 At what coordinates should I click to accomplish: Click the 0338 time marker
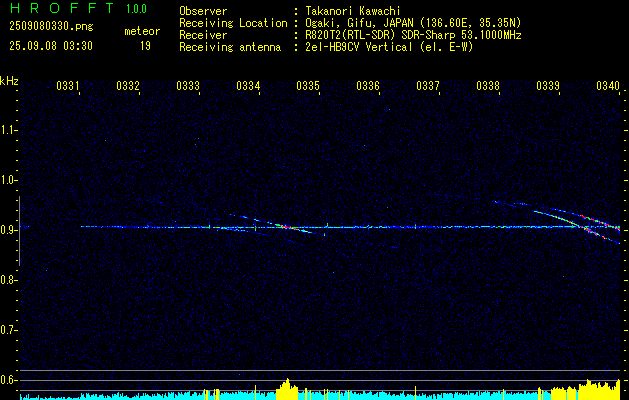[488, 85]
